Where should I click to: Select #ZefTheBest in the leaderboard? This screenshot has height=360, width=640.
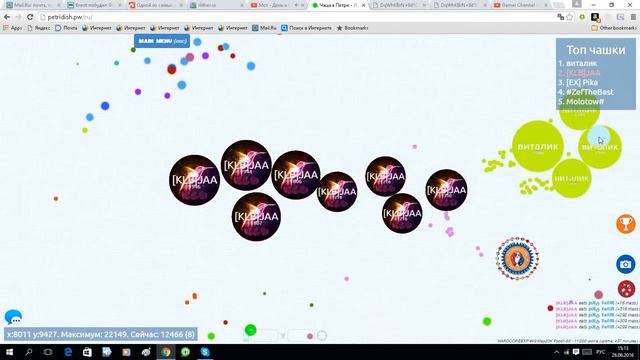click(x=586, y=92)
